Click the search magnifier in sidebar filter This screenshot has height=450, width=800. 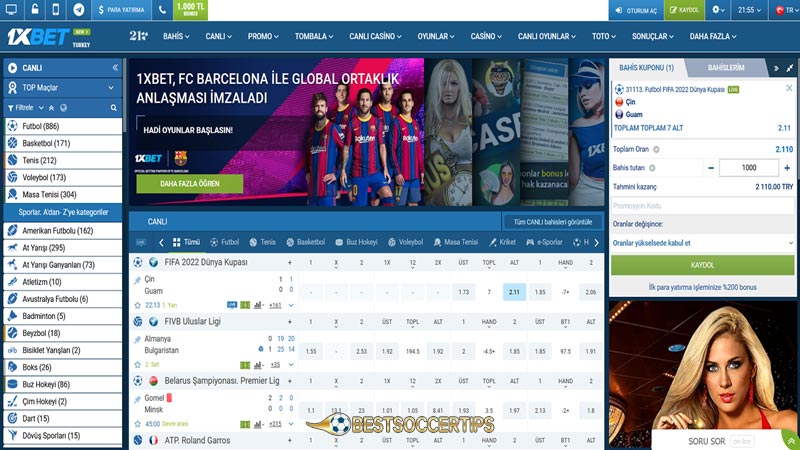click(x=114, y=108)
